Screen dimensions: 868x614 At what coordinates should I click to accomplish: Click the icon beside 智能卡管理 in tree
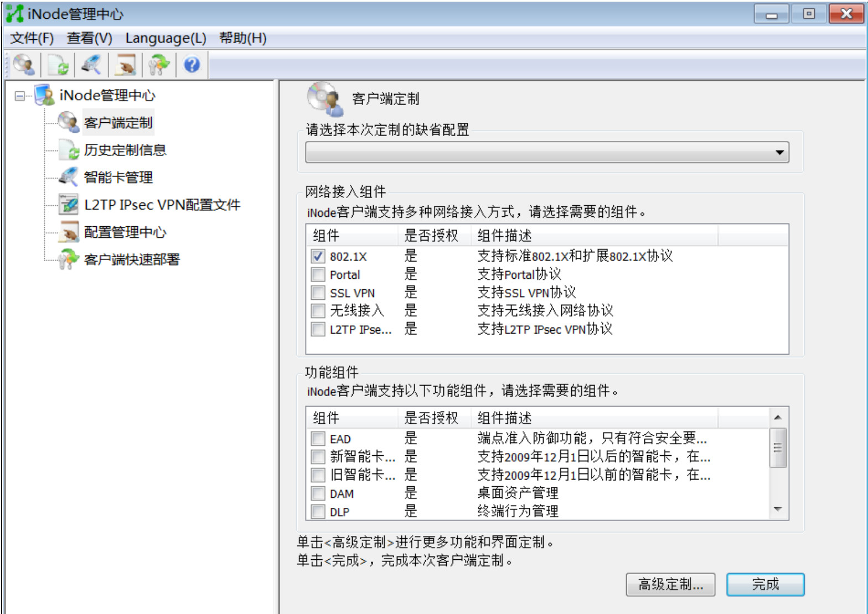click(x=69, y=177)
